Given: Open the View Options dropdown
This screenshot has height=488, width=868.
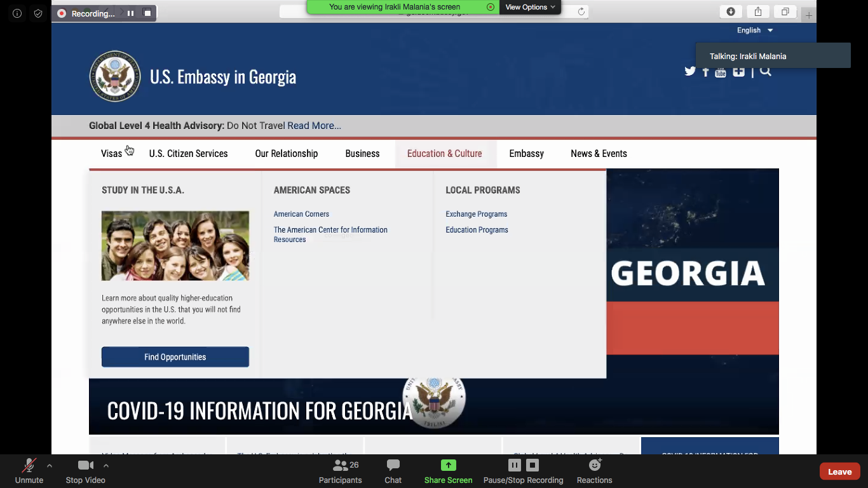Looking at the screenshot, I should (530, 7).
